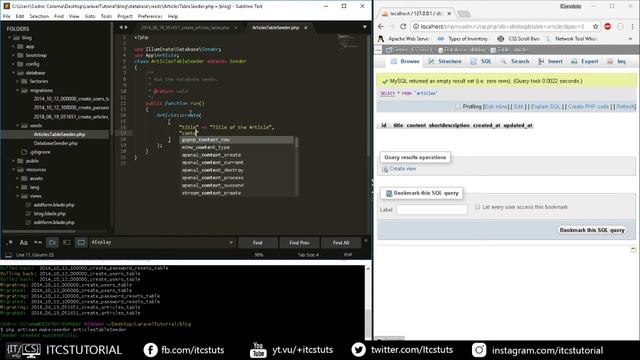The height and width of the screenshot is (360, 640).
Task: Reload the phpMyAdmin page
Action: coord(403,27)
